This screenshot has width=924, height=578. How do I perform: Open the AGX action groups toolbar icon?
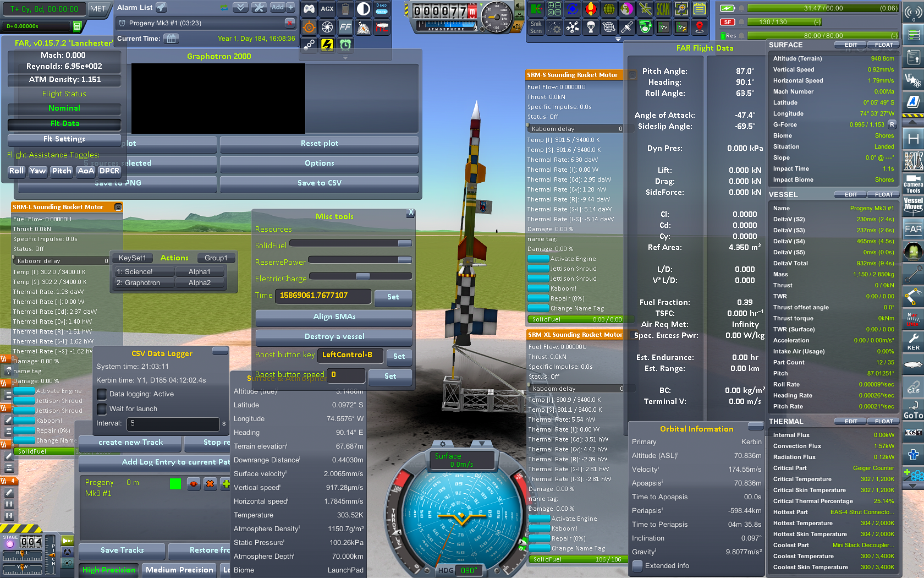click(327, 9)
